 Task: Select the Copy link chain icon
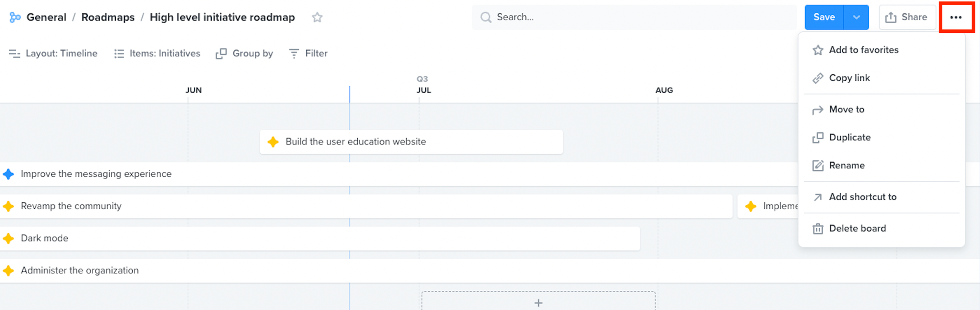click(818, 77)
